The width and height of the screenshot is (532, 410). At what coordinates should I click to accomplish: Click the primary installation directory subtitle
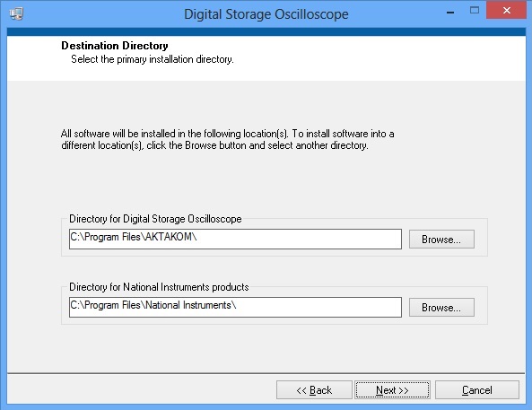pyautogui.click(x=153, y=59)
